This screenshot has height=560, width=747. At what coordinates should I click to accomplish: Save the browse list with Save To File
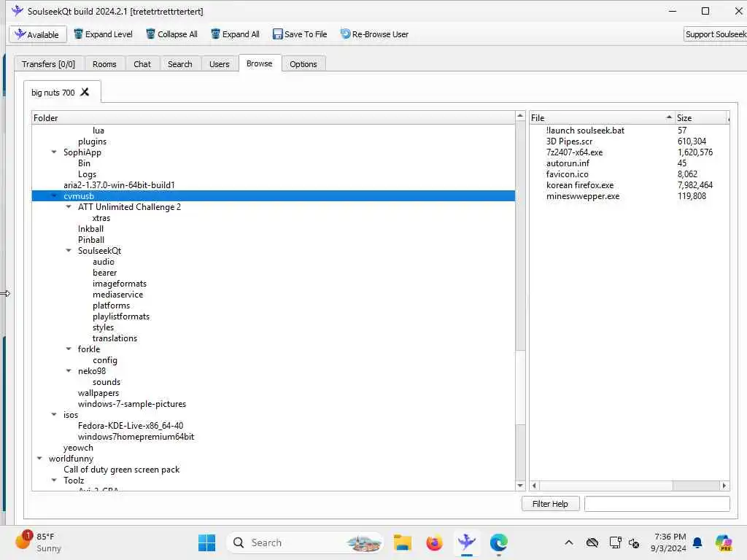click(x=300, y=34)
